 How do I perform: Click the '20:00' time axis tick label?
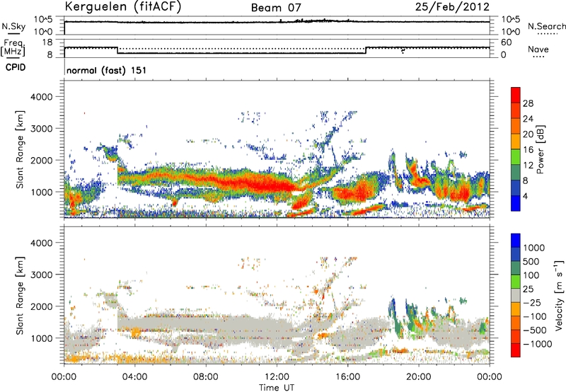click(x=418, y=377)
